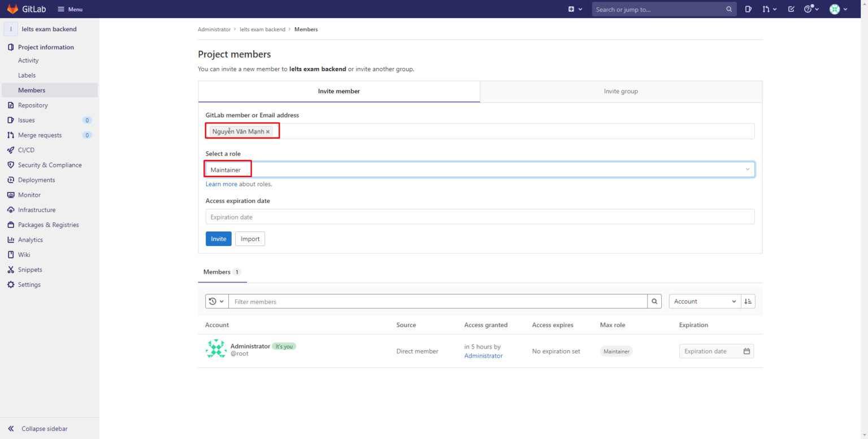Collapse the sidebar using double chevron
The width and height of the screenshot is (868, 439).
pos(11,429)
